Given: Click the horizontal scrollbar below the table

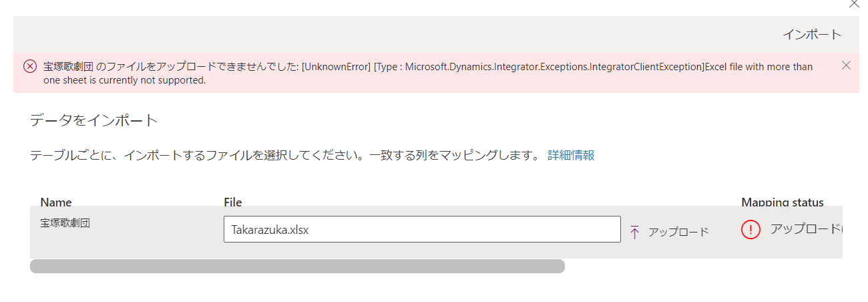Looking at the screenshot, I should click(x=297, y=266).
